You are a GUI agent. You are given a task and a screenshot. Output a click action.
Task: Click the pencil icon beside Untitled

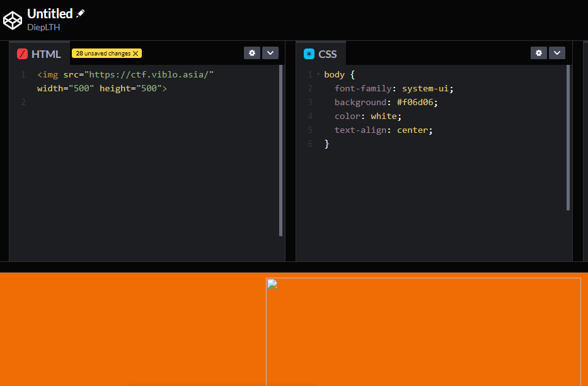click(x=81, y=13)
